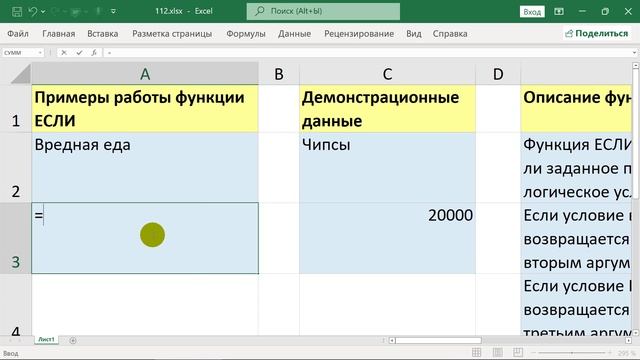
Task: Click horizontal scrollbar right arrow
Action: click(x=628, y=340)
